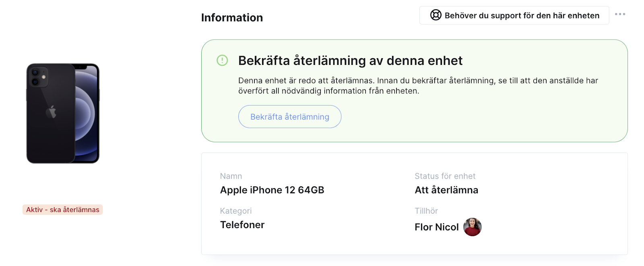This screenshot has height=266, width=644.
Task: Select the iPhone 12 product image
Action: [63, 113]
